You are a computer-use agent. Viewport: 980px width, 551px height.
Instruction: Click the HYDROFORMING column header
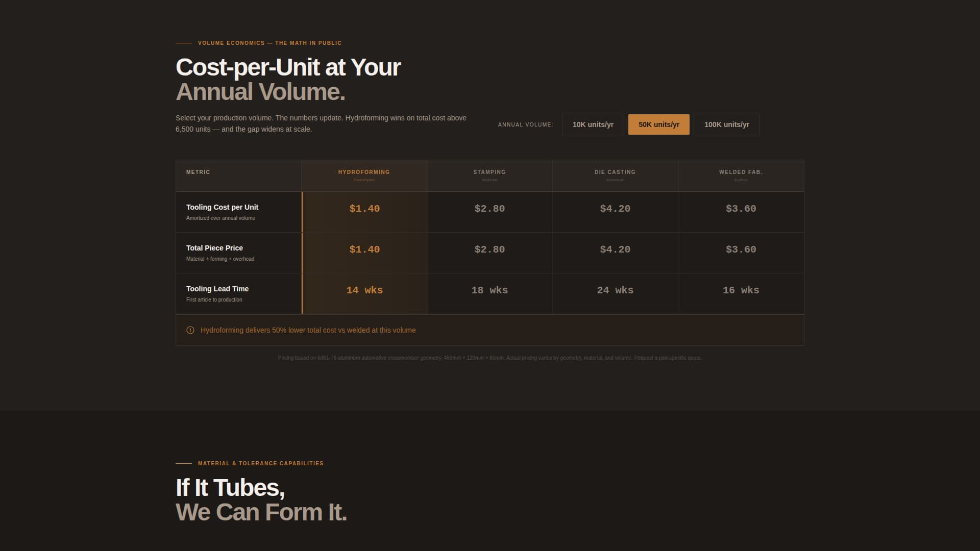coord(364,172)
